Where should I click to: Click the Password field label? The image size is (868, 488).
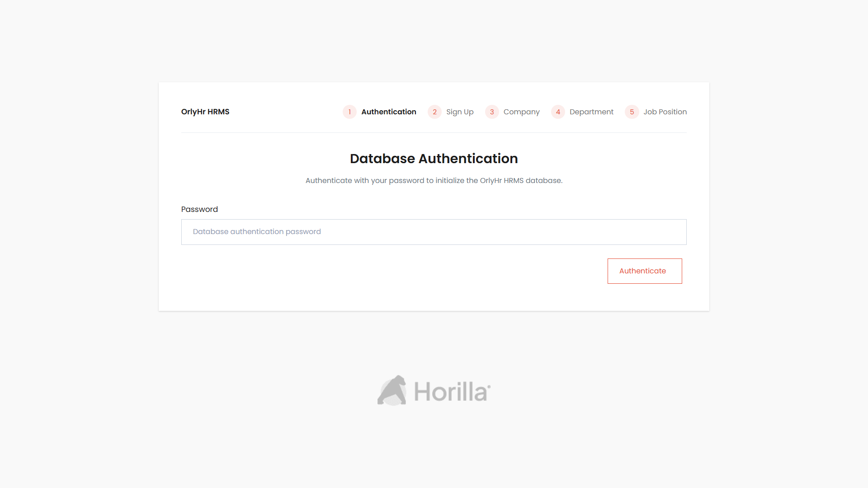199,209
